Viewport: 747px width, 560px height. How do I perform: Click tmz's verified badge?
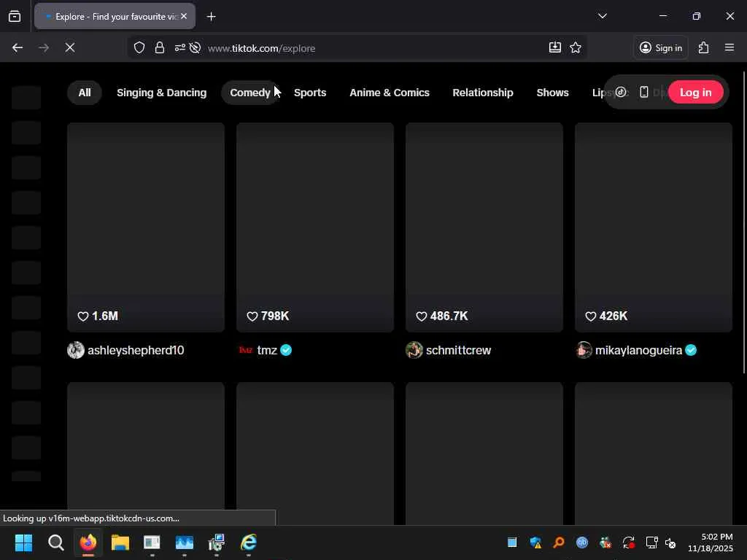[x=286, y=350]
